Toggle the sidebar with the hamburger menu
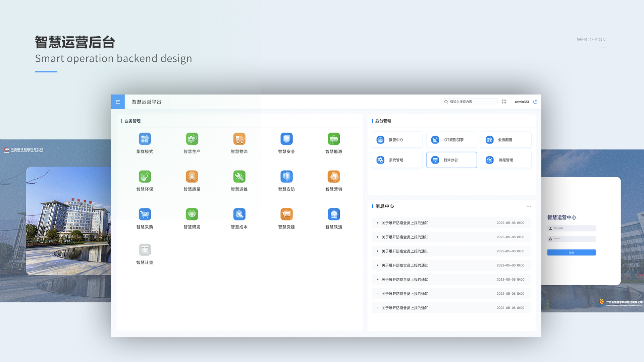This screenshot has height=362, width=644. click(118, 102)
